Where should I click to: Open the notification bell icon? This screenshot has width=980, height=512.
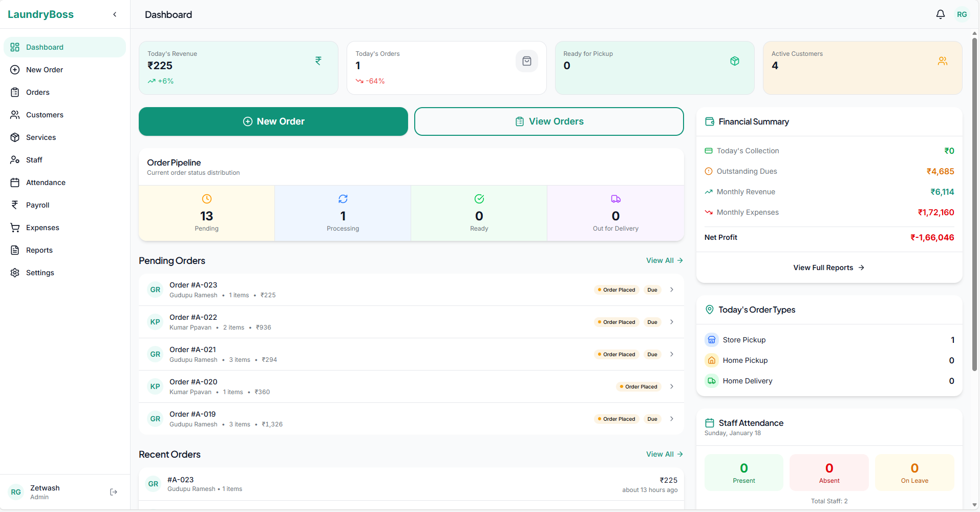coord(940,14)
